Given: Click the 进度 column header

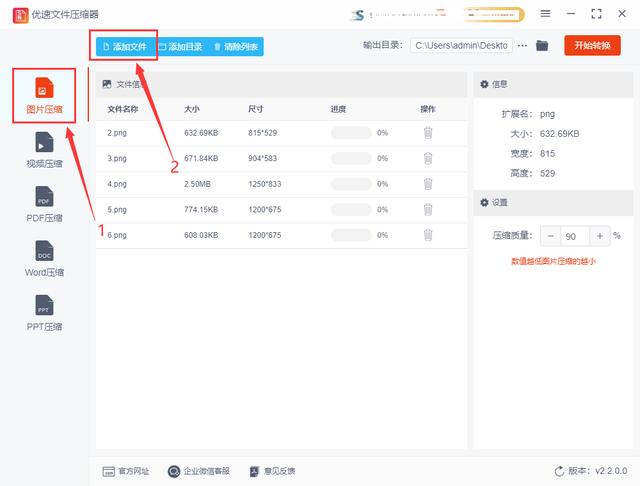Looking at the screenshot, I should pyautogui.click(x=338, y=109).
